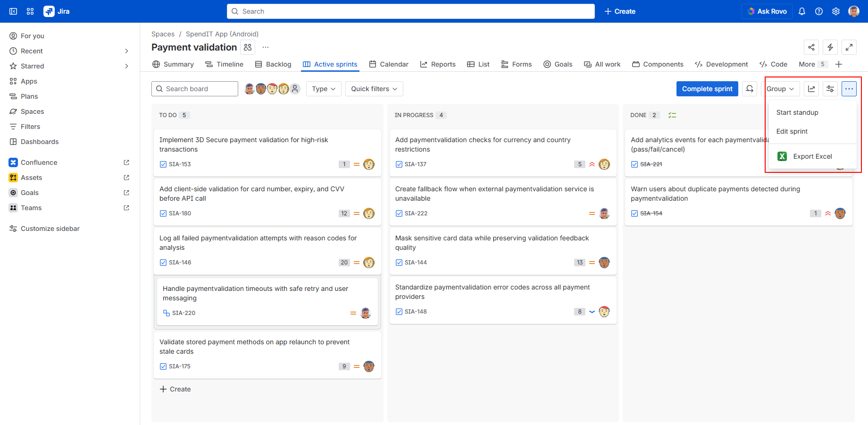Open the sprint insights chart icon
Image resolution: width=868 pixels, height=425 pixels.
pos(811,89)
